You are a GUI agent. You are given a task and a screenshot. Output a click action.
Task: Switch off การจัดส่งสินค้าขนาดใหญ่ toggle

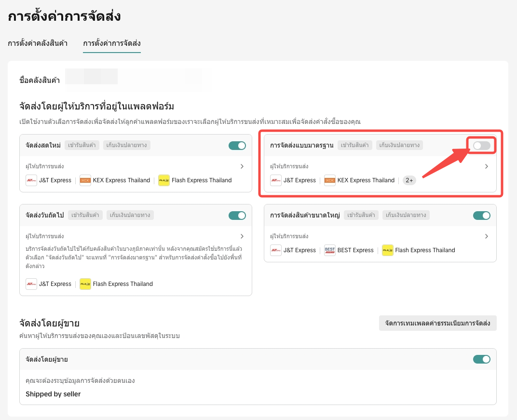coord(481,215)
